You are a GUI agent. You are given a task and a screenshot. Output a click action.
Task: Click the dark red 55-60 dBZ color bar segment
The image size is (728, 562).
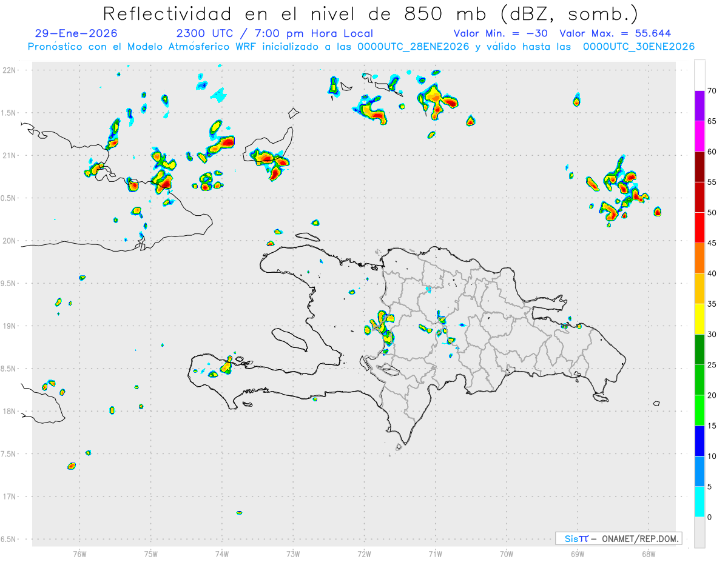click(x=699, y=167)
